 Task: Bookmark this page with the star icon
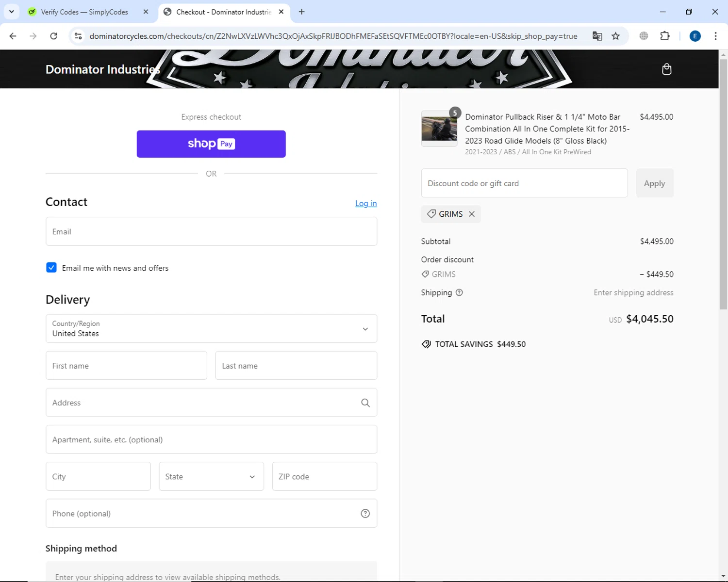pos(615,36)
